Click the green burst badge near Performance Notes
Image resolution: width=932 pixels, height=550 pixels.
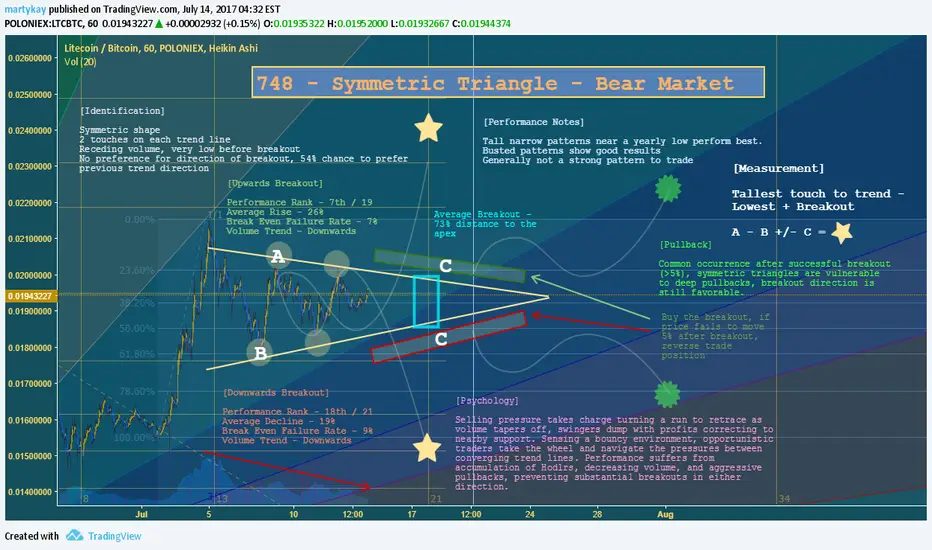click(667, 188)
